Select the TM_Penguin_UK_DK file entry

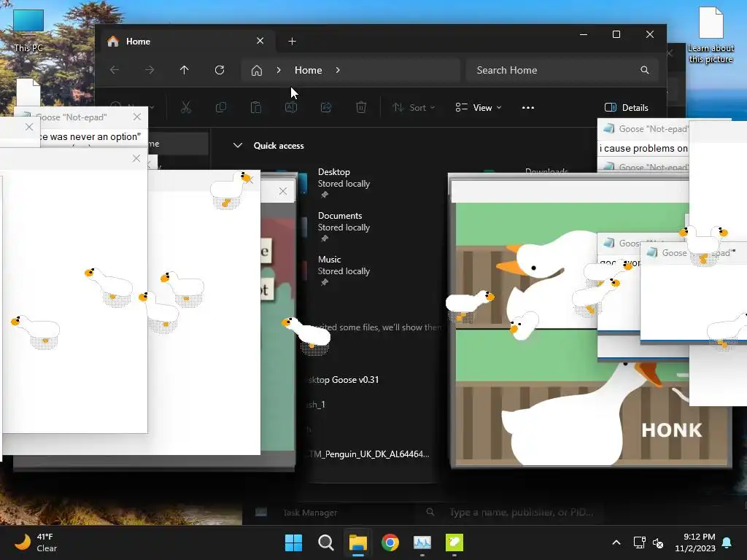coord(368,454)
